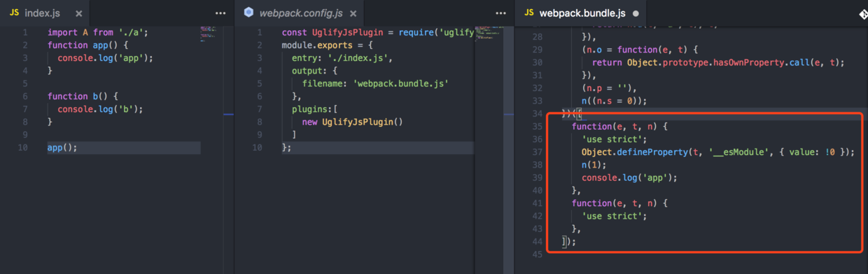This screenshot has height=274, width=868.
Task: Click the "output: {" line
Action: [314, 71]
